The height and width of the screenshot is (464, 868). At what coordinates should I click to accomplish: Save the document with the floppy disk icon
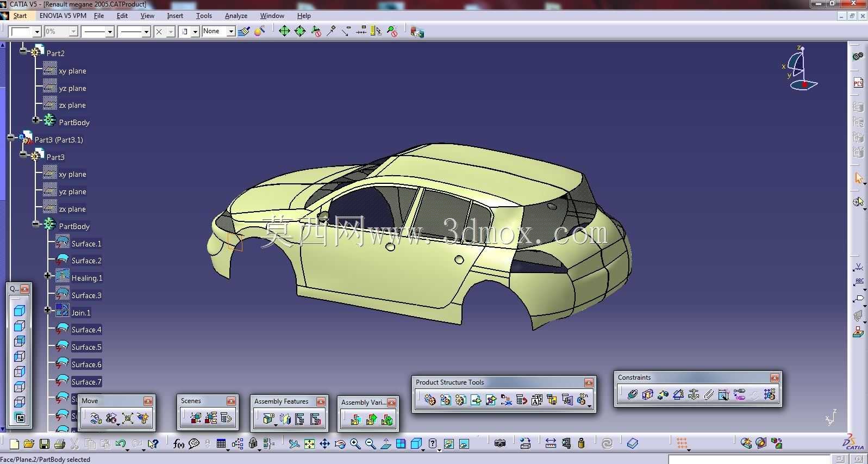tap(45, 444)
